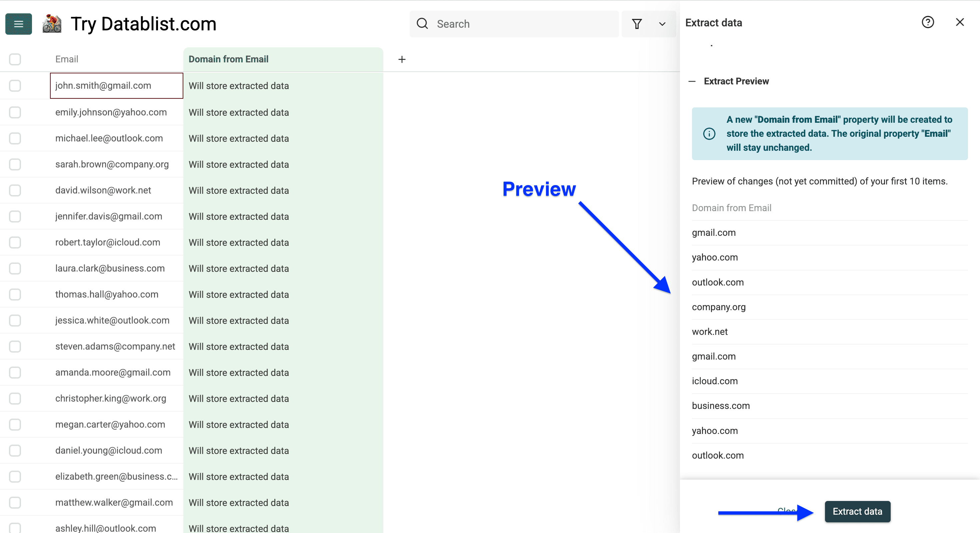Viewport: 980px width, 533px height.
Task: Add a new property with the plus icon
Action: (402, 59)
